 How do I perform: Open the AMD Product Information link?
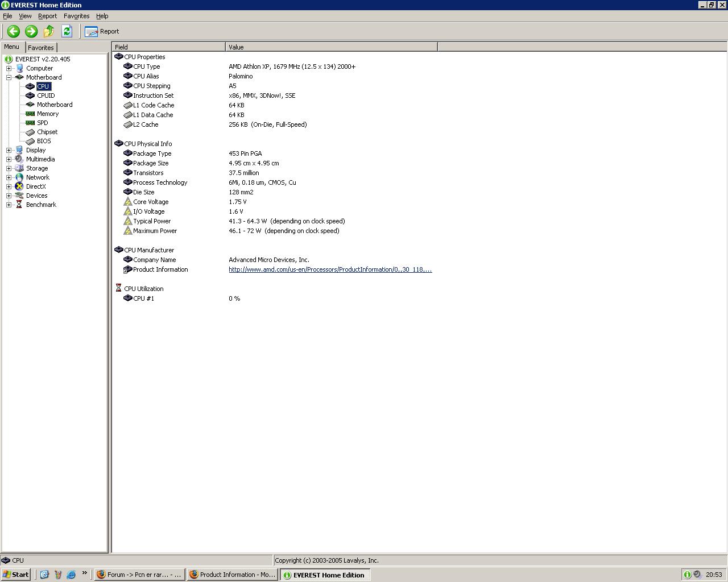(330, 269)
